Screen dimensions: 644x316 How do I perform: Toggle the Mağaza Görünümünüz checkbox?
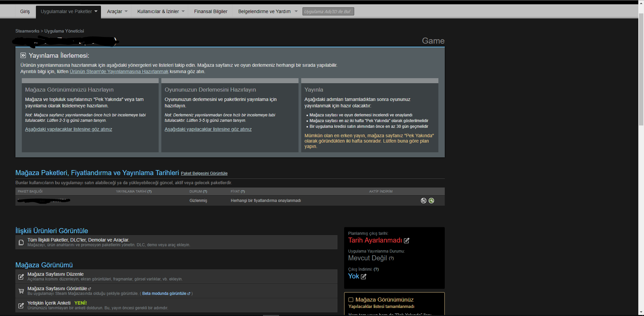click(351, 300)
